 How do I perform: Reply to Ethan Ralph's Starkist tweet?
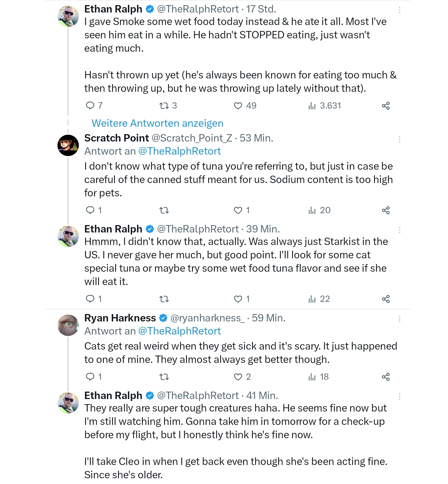tap(94, 299)
